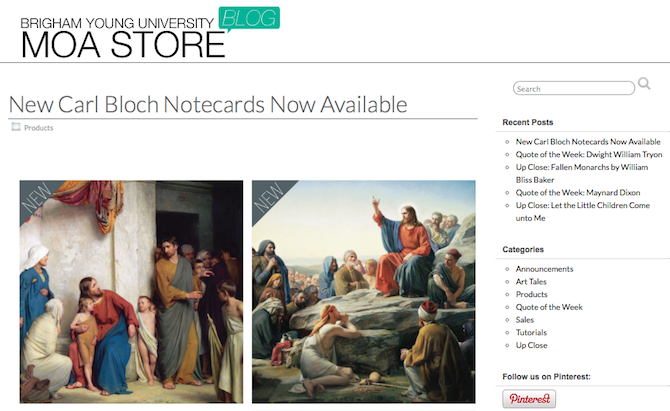Open recent post Quote of the Week: Dwight William Tryon
The height and width of the screenshot is (411, 670).
coord(589,154)
